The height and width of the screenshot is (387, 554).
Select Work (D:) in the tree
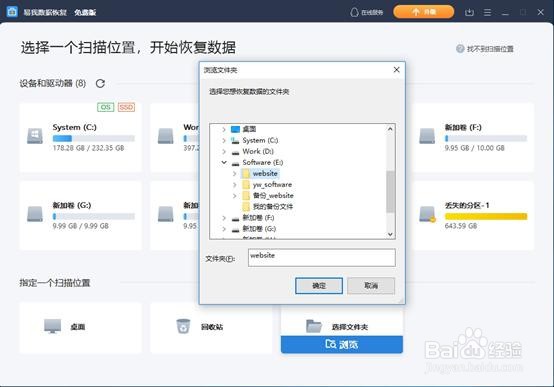[258, 151]
